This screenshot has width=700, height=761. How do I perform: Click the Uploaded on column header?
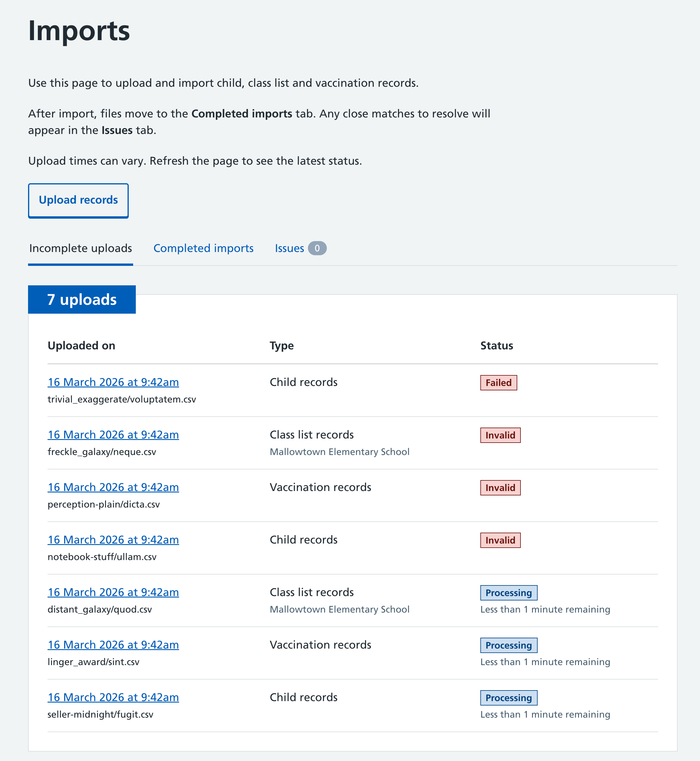(82, 345)
